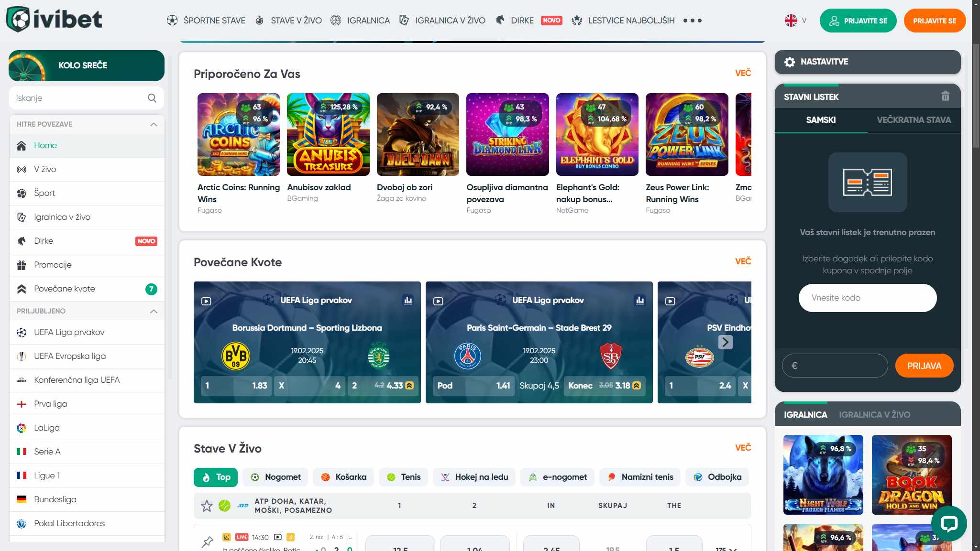
Task: Switch to Samski tab
Action: (821, 120)
